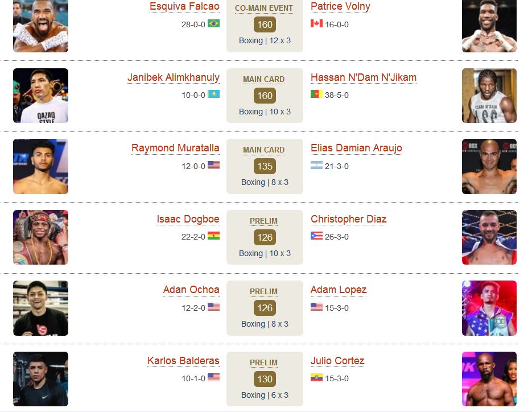
Task: Open Isaac Dogboe's photo thumbnail
Action: coord(41,237)
